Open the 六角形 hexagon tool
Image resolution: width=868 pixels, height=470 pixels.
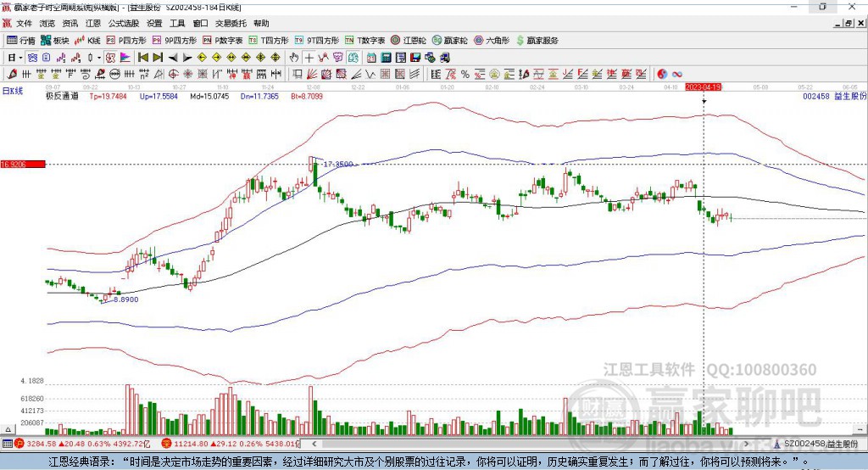(492, 41)
